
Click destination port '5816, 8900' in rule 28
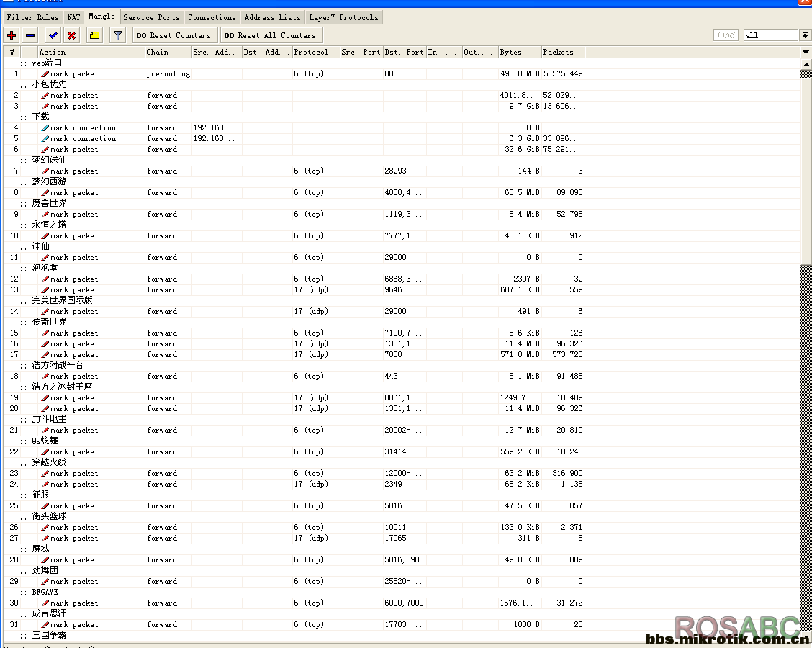pyautogui.click(x=404, y=560)
